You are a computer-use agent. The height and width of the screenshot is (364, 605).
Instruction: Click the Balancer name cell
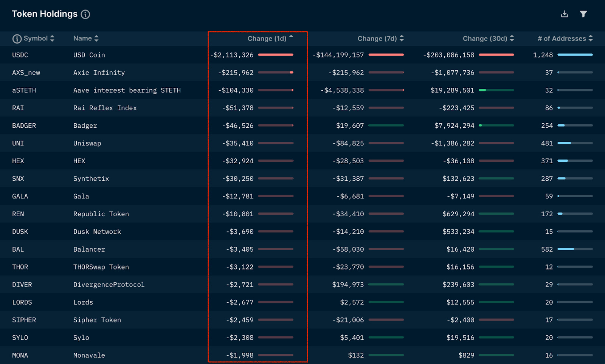(89, 249)
